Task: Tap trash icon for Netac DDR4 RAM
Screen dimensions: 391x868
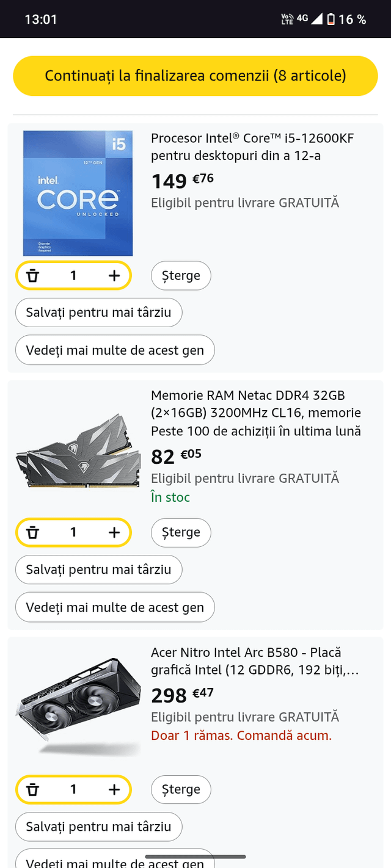Action: (33, 533)
